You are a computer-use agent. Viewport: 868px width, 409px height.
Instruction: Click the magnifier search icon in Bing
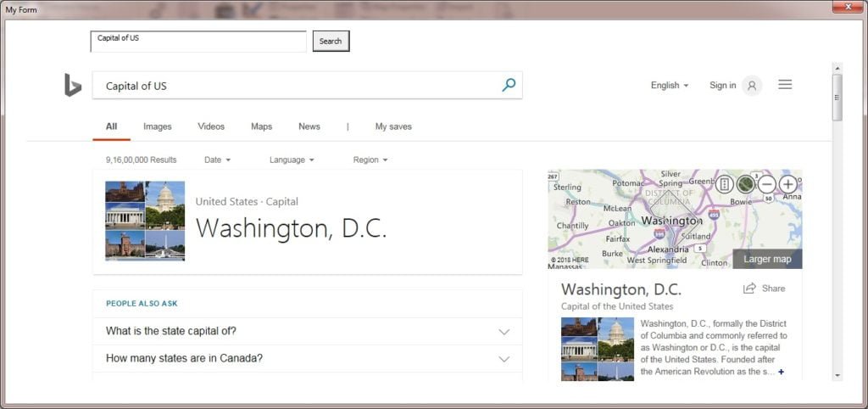[x=509, y=85]
